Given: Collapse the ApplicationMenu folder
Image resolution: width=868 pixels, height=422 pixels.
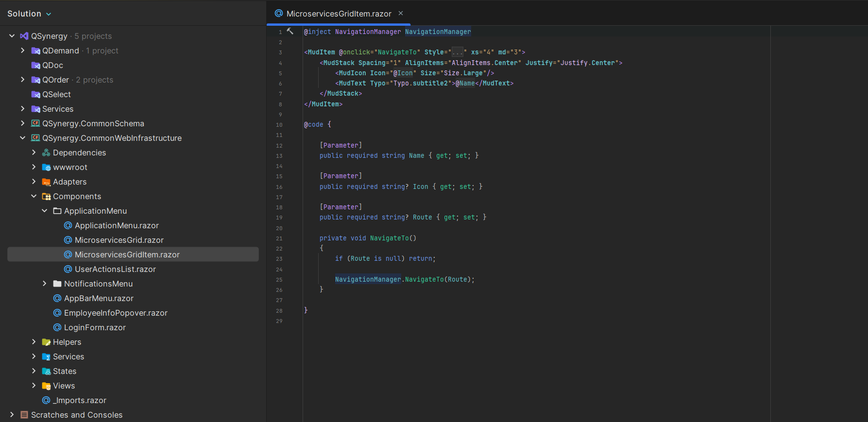Looking at the screenshot, I should click(44, 211).
